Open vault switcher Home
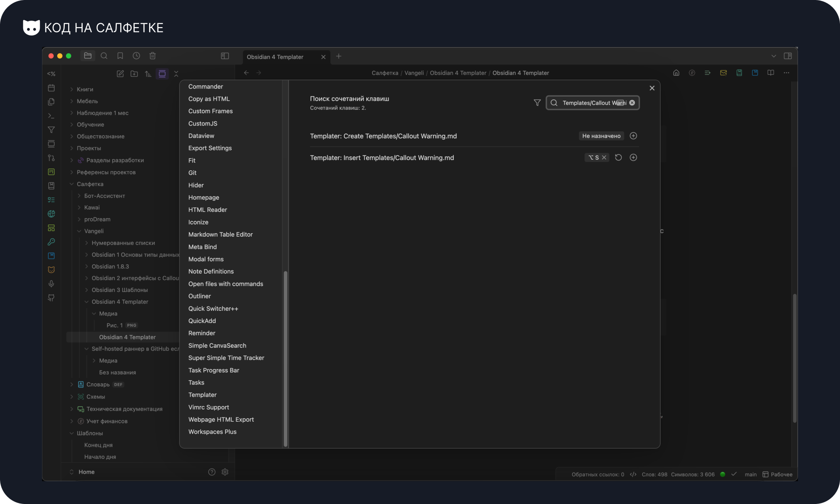 (86, 472)
